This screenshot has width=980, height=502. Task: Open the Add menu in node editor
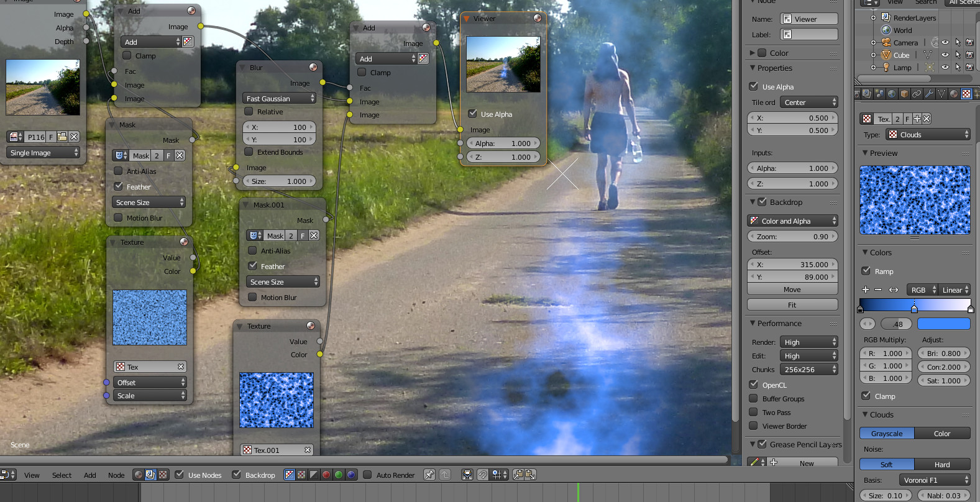[90, 475]
